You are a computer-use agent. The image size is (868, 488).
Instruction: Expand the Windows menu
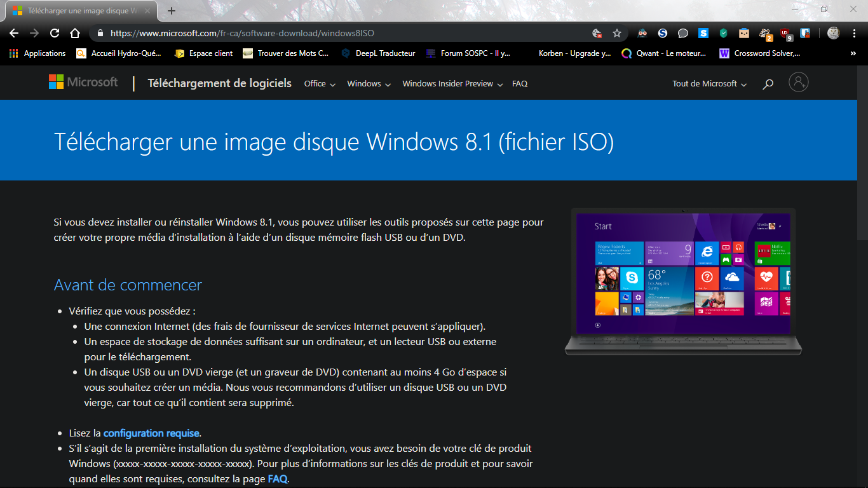(x=369, y=84)
